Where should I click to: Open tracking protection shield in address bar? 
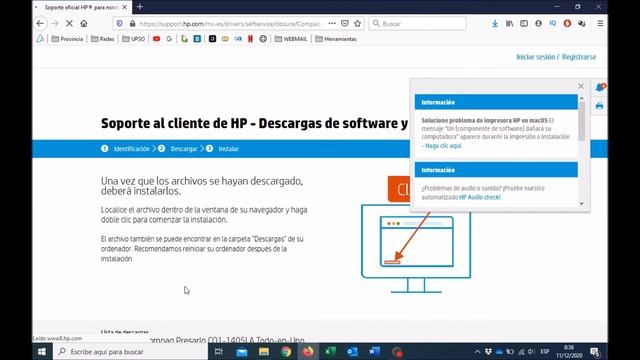120,24
